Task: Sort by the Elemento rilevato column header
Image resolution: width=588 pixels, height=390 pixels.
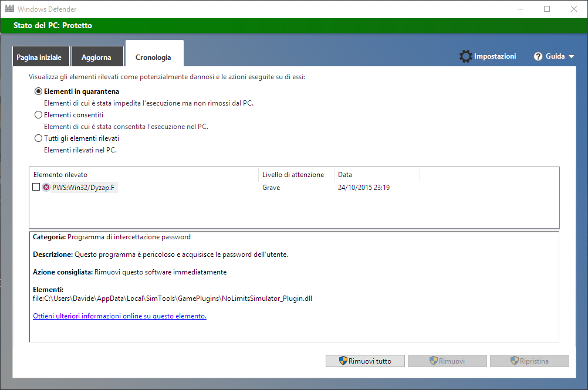Action: coord(144,175)
